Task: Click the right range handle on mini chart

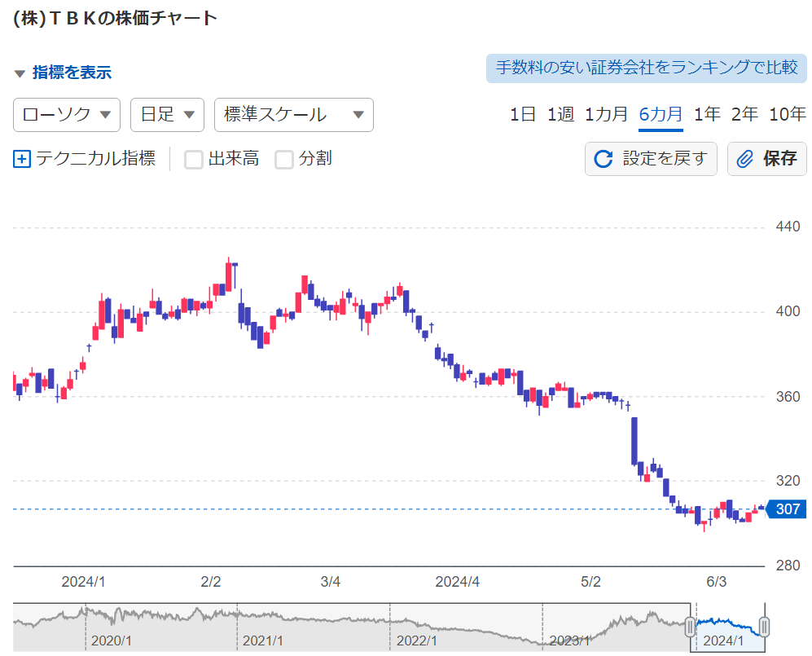Action: [764, 627]
